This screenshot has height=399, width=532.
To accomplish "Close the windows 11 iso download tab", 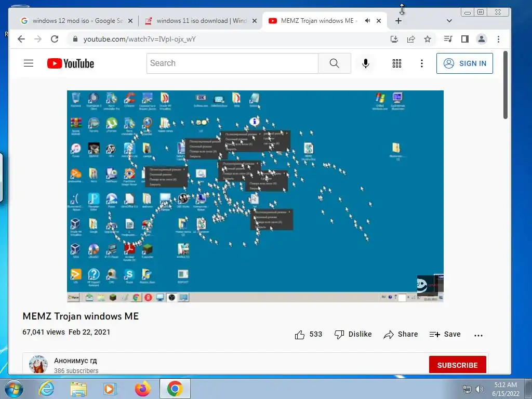I will pyautogui.click(x=255, y=21).
